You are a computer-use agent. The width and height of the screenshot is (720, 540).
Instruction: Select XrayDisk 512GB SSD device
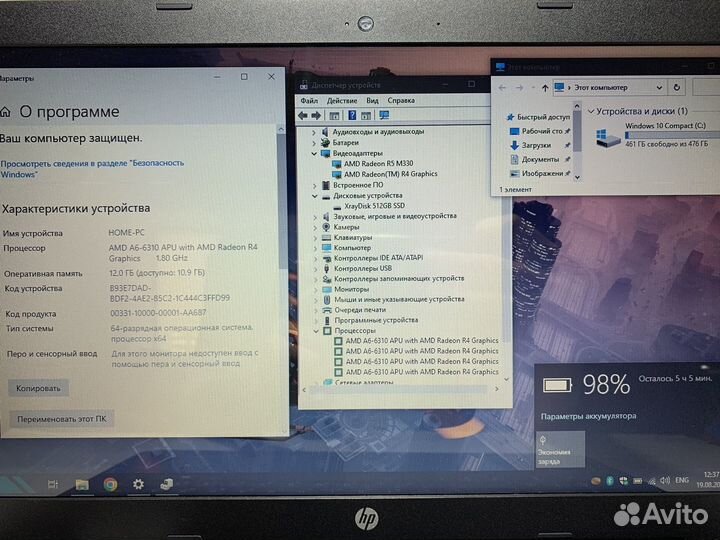(x=374, y=206)
